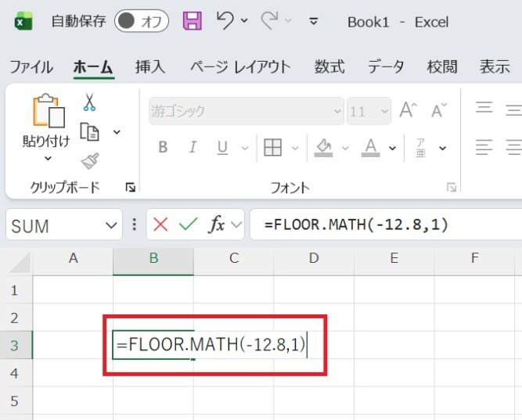Open Customize Quick Access Toolbar menu
Screen dimensions: 522x420
(x=313, y=21)
